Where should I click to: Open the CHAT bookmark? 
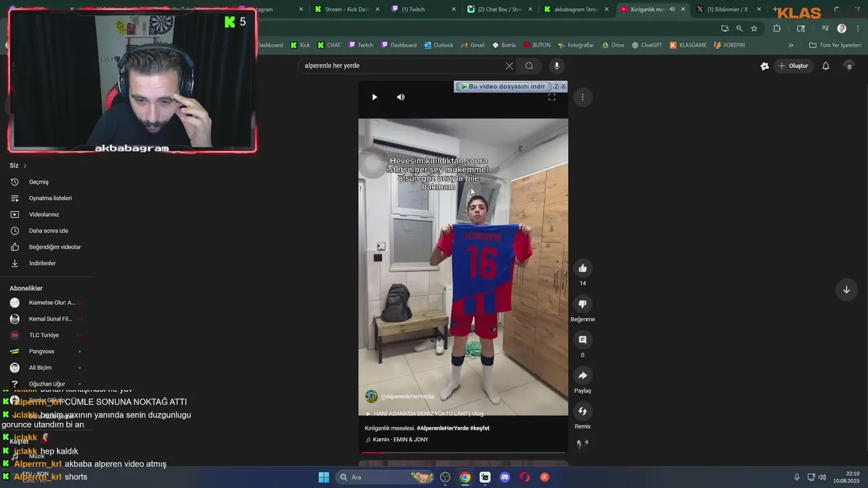pos(329,45)
